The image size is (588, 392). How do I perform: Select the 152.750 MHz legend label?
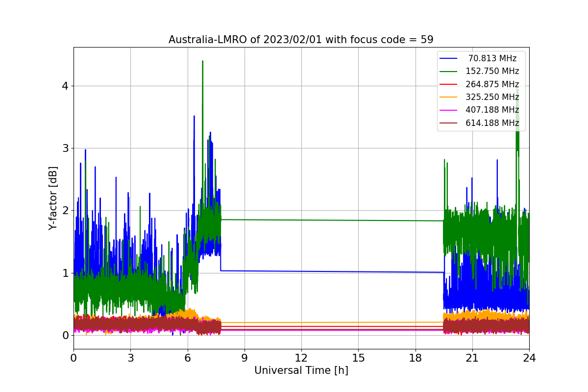(492, 71)
